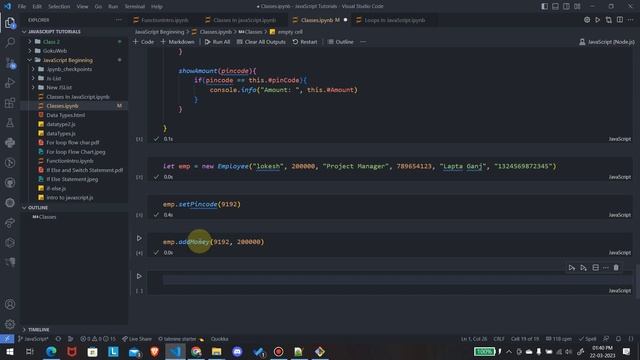
Task: Open editor More Actions ellipsis
Action: pyautogui.click(x=630, y=20)
